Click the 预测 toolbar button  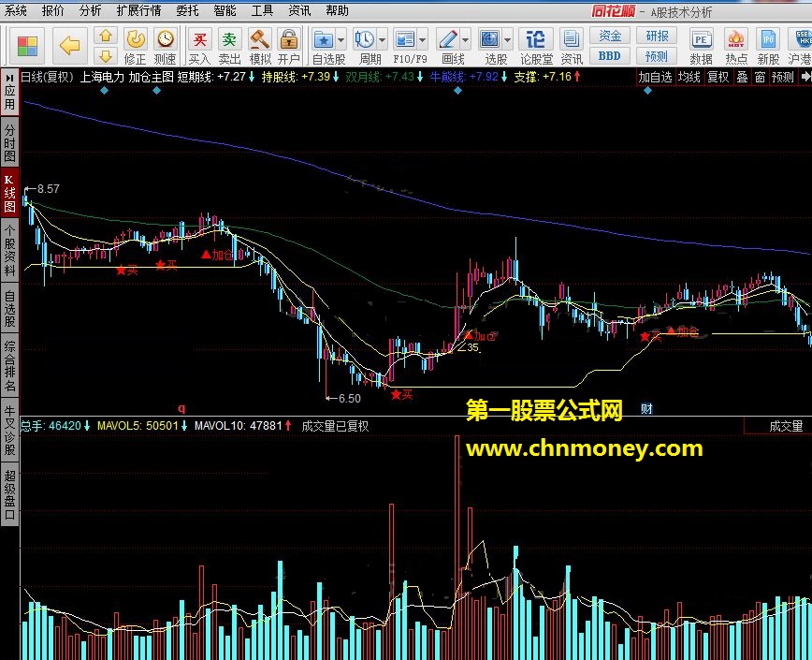657,55
